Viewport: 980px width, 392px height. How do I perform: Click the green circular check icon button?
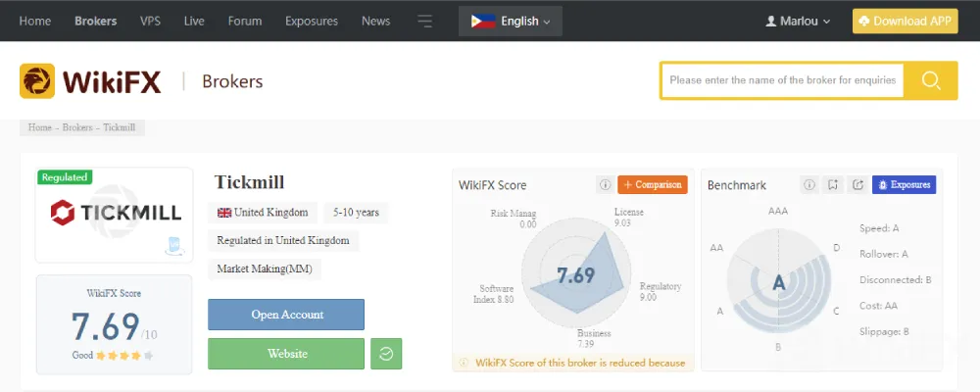[x=386, y=354]
